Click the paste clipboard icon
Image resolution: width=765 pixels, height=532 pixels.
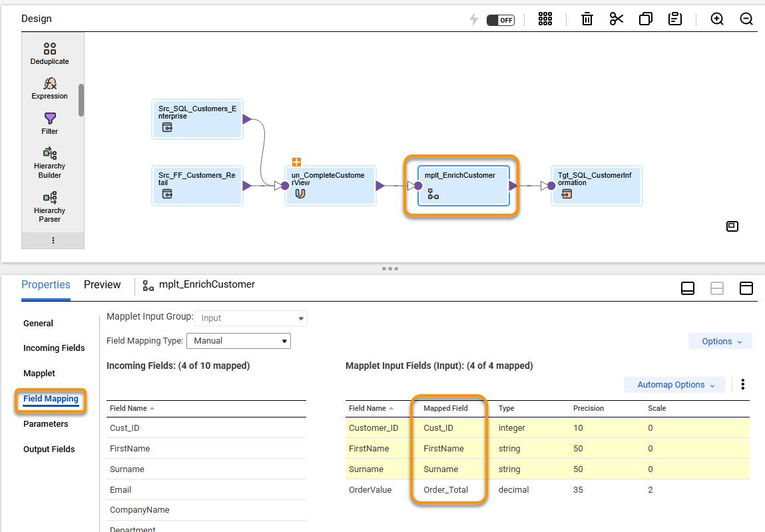674,19
